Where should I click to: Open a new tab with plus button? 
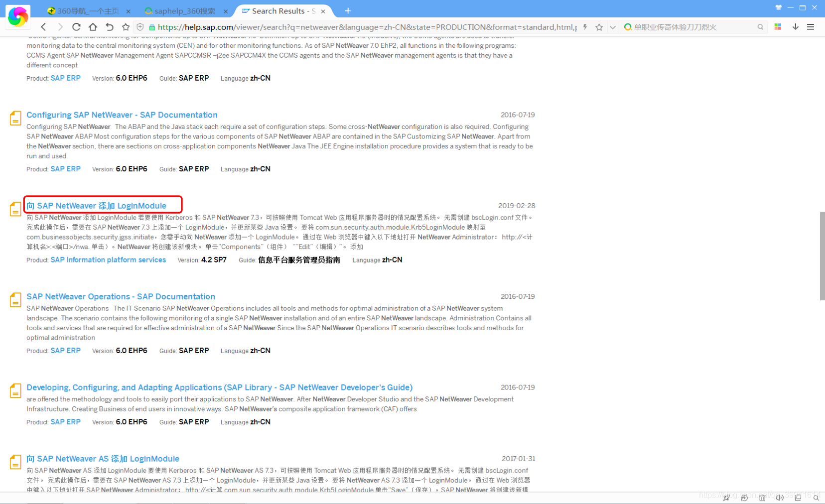[348, 10]
